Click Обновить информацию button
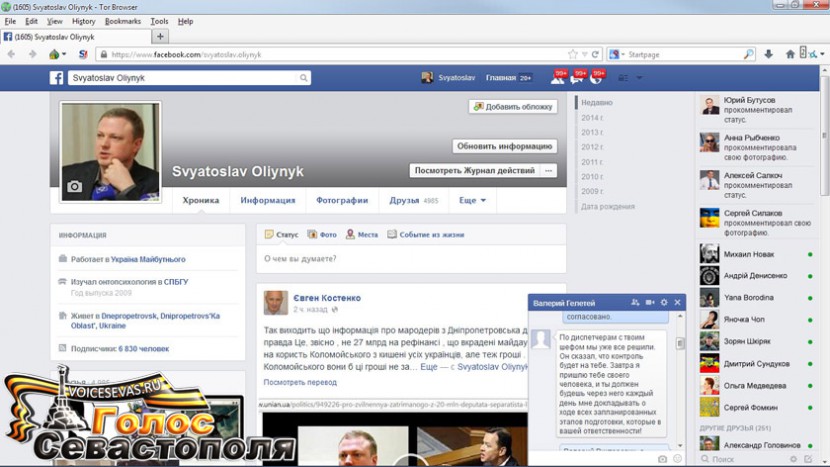 505,146
